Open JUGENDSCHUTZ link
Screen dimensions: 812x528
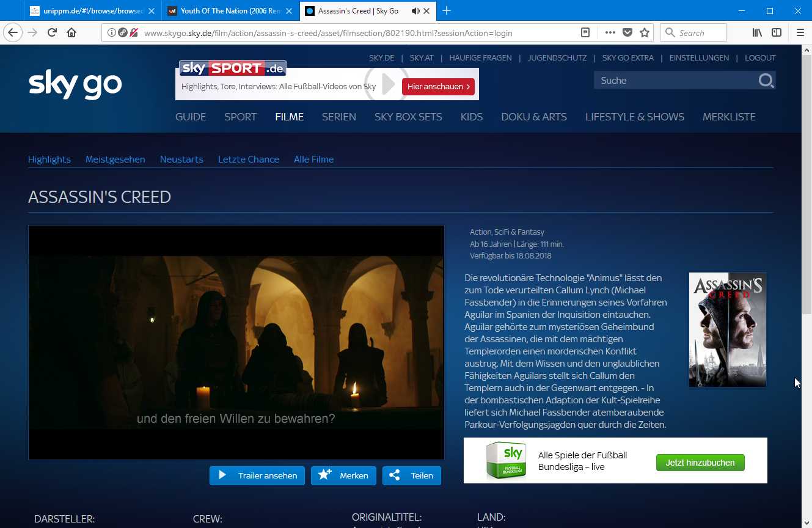point(557,57)
